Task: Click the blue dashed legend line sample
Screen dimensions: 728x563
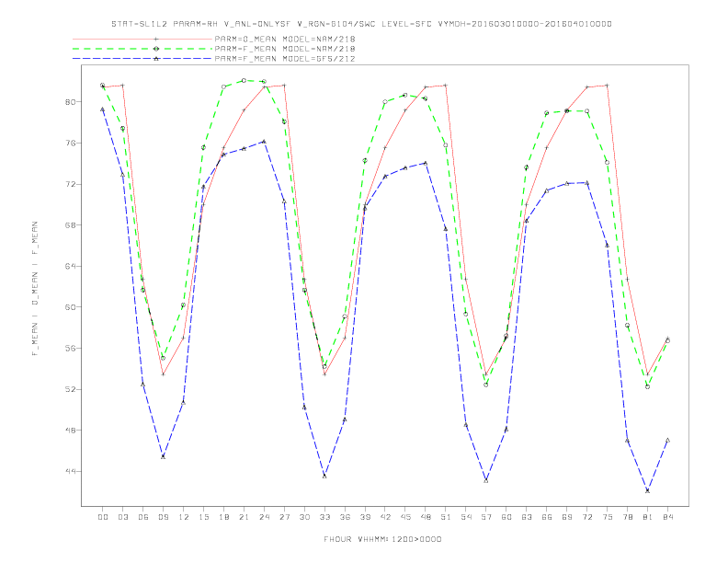Action: click(x=142, y=59)
